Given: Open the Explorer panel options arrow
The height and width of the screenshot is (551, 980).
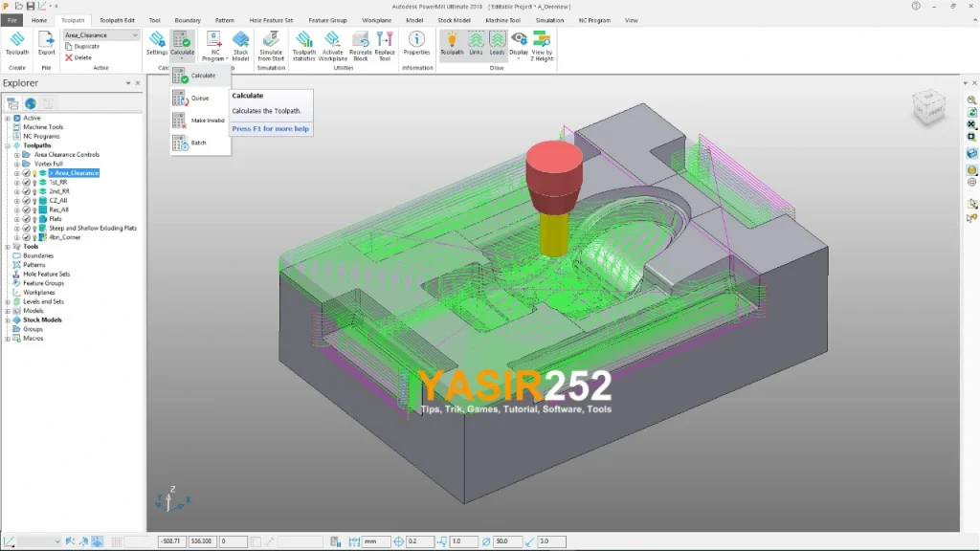Looking at the screenshot, I should (x=128, y=83).
